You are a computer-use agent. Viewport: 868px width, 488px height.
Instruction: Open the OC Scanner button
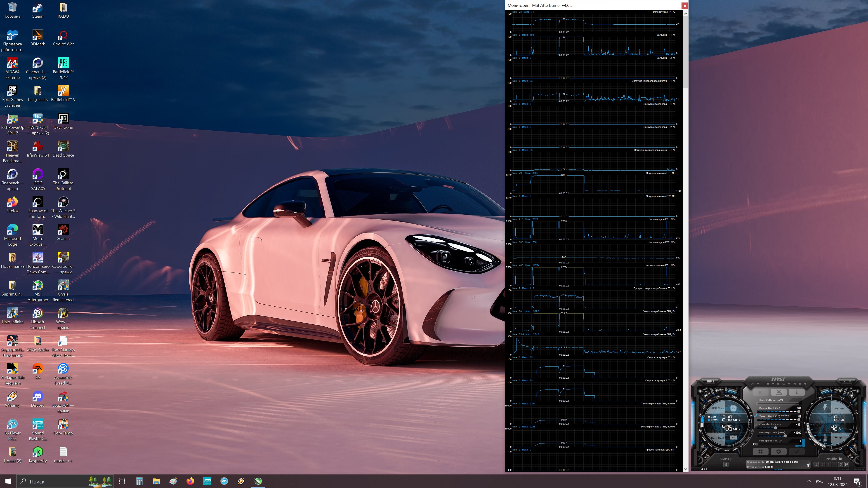tap(711, 381)
